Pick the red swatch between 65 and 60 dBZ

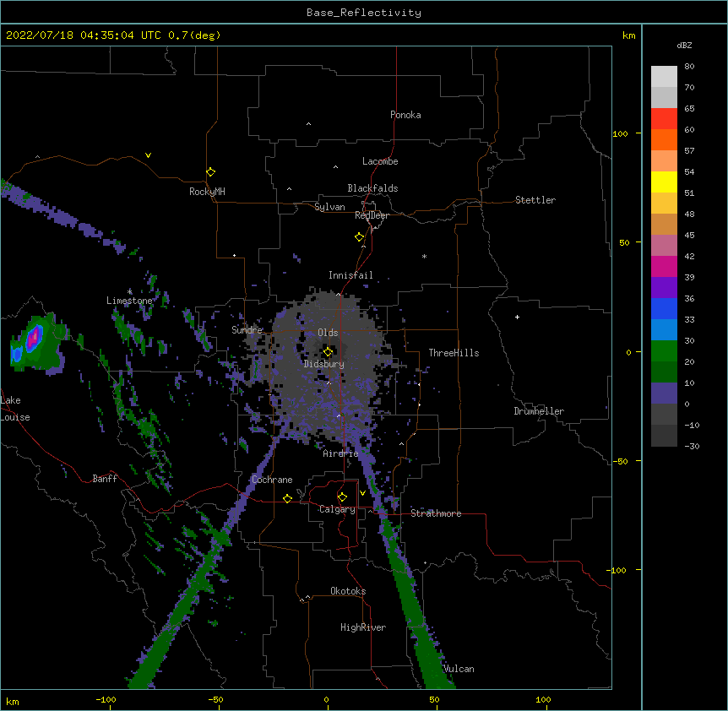tap(664, 119)
